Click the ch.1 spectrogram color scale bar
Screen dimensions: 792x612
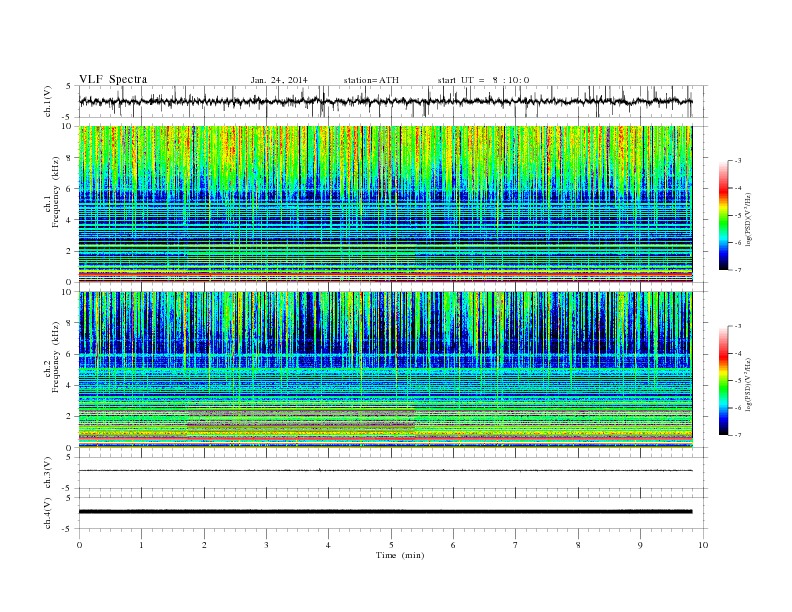tap(723, 215)
